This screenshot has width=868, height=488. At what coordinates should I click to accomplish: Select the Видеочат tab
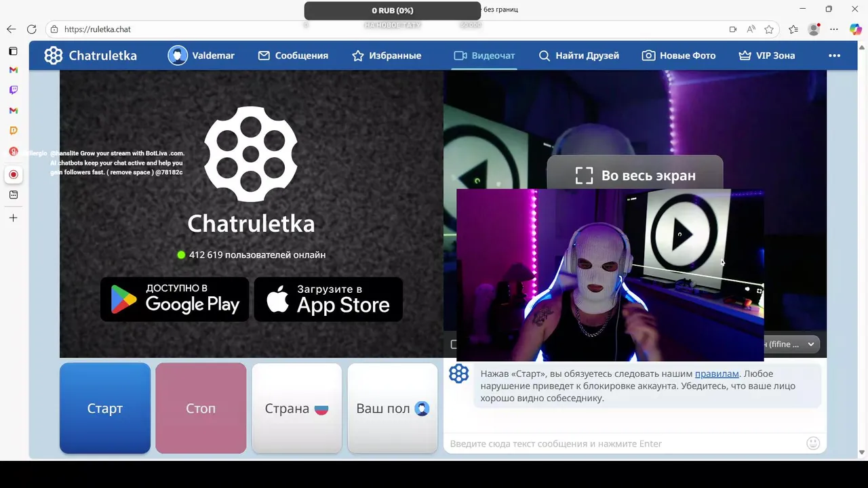coord(484,56)
